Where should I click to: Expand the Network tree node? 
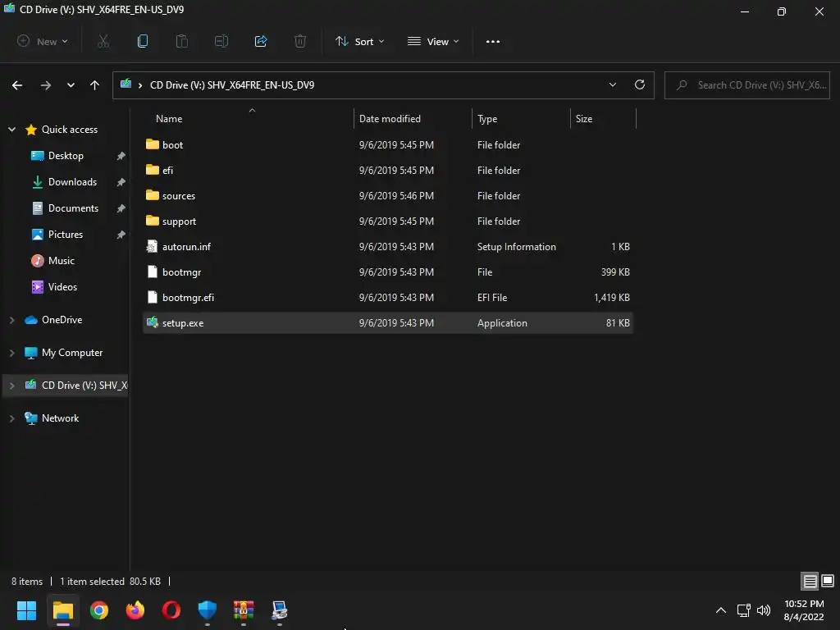(x=11, y=418)
